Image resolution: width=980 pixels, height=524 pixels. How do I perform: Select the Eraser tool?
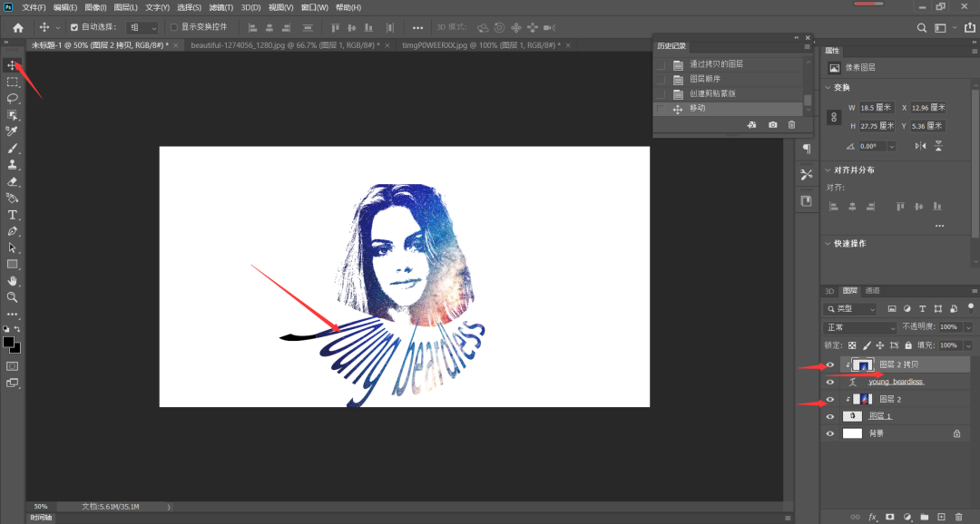coord(13,181)
